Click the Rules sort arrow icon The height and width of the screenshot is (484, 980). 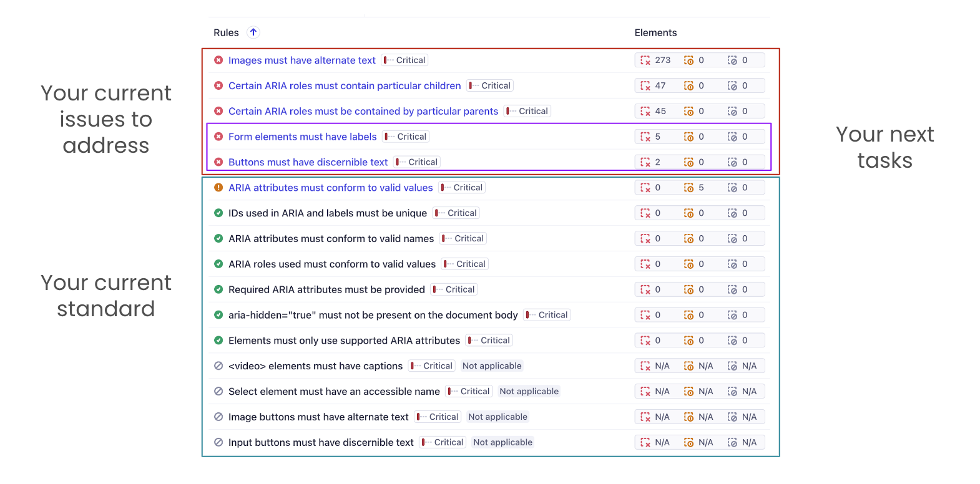(253, 32)
